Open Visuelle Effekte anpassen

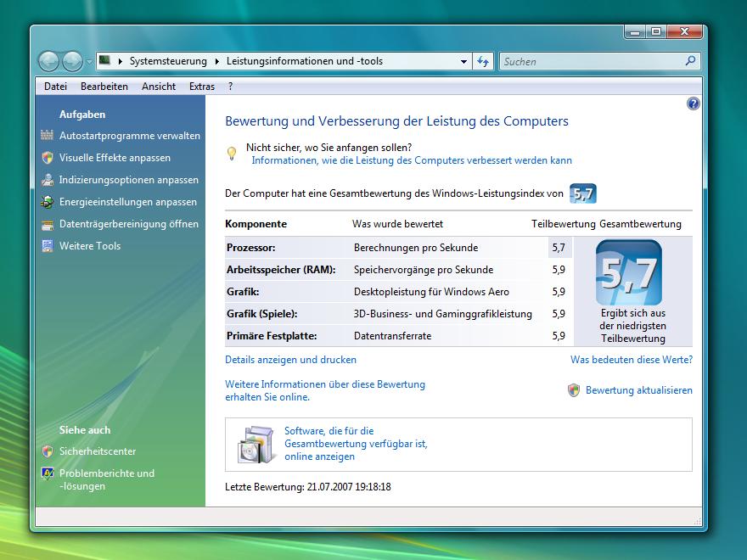(x=115, y=158)
